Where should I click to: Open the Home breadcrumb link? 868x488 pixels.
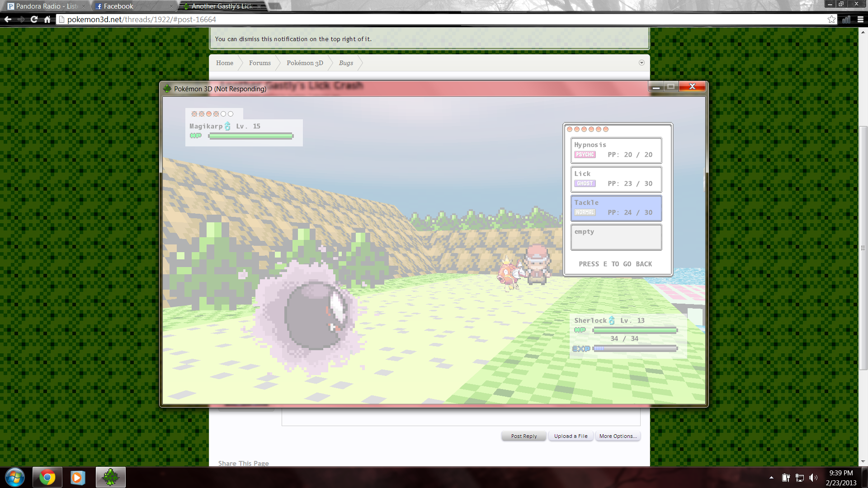point(225,63)
